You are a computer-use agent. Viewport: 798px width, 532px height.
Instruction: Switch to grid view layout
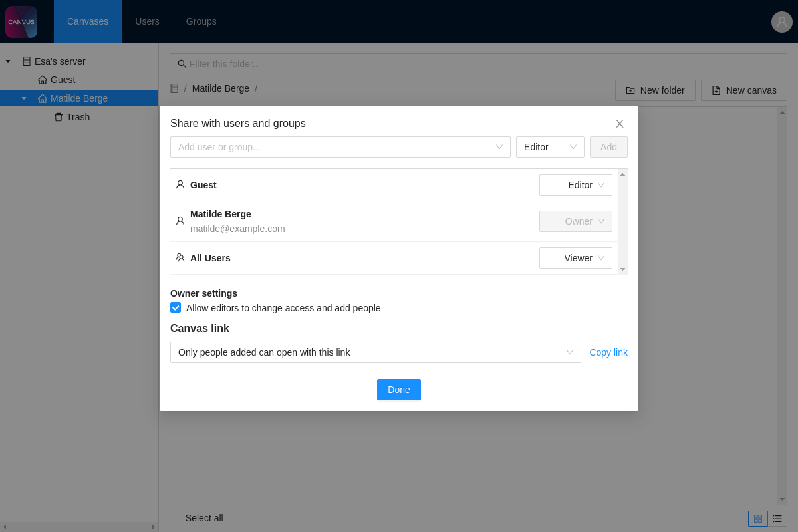(757, 519)
